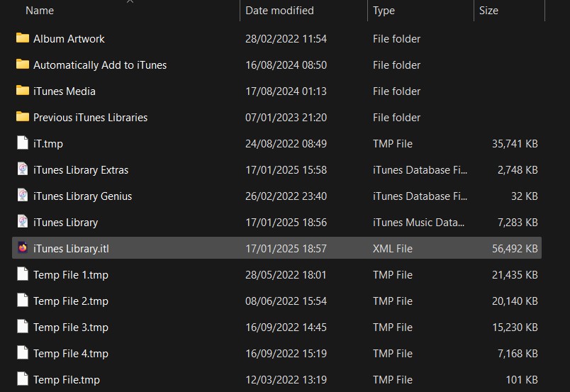The image size is (570, 392).
Task: Click the 7,168 KB size cell
Action: 518,354
